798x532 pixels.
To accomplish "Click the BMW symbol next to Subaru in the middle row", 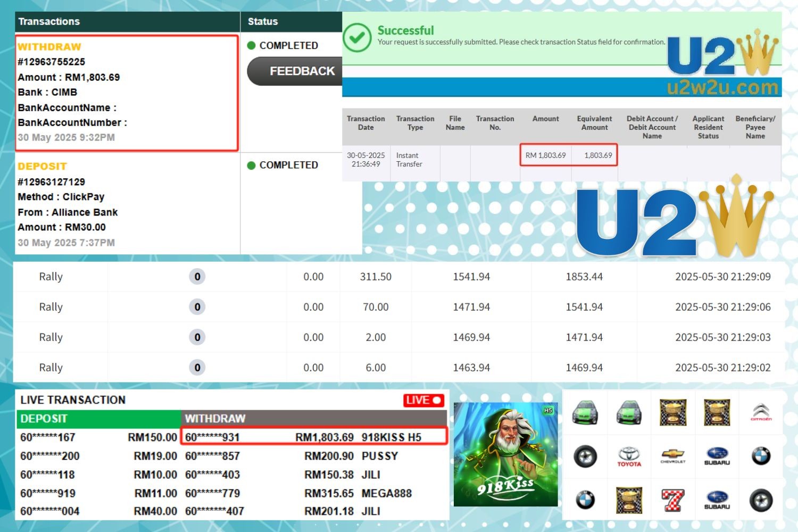I will (761, 456).
